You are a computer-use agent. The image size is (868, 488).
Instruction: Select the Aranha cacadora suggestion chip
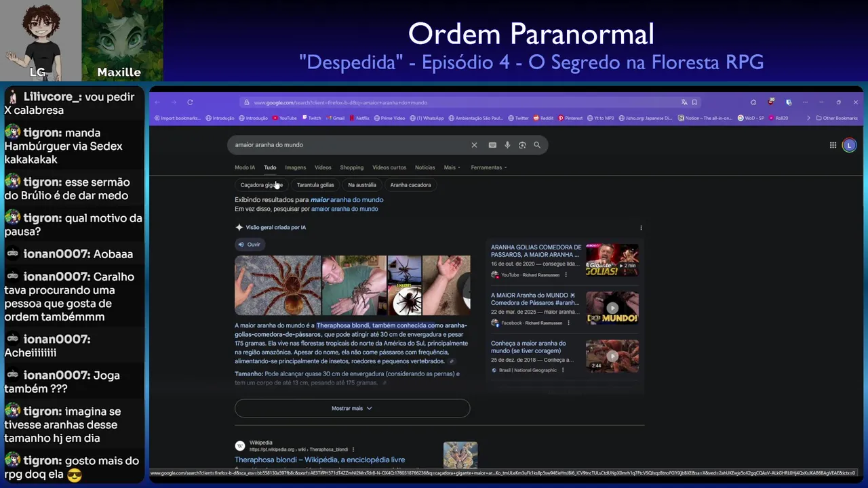click(410, 185)
